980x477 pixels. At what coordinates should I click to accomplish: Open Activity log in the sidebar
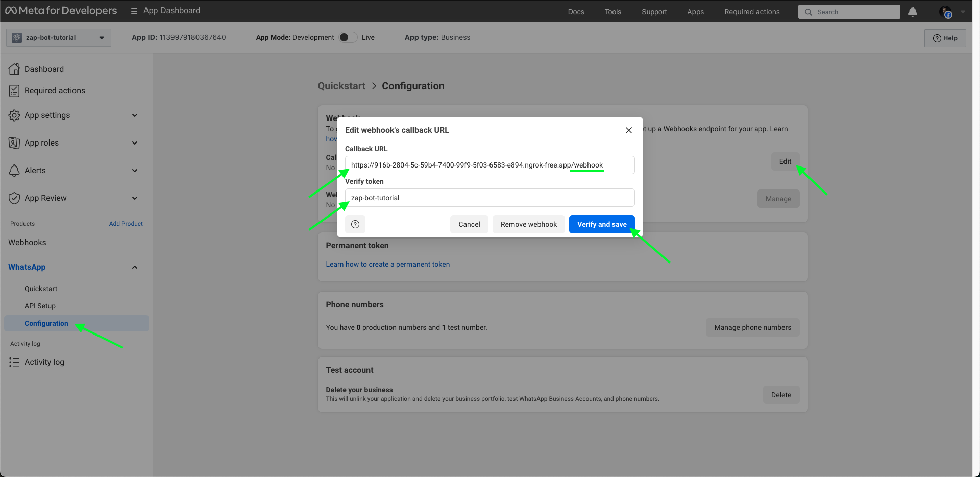[x=44, y=362]
